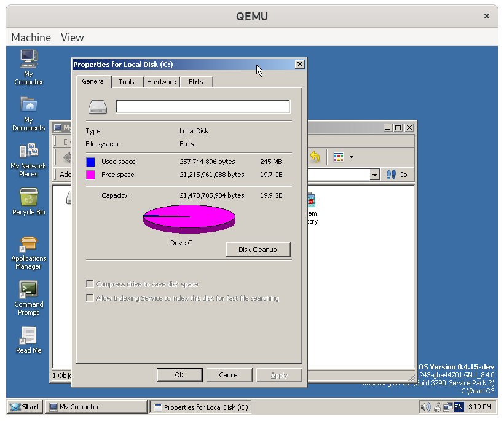Toggle Allow Indexing Service checkbox

(x=90, y=298)
